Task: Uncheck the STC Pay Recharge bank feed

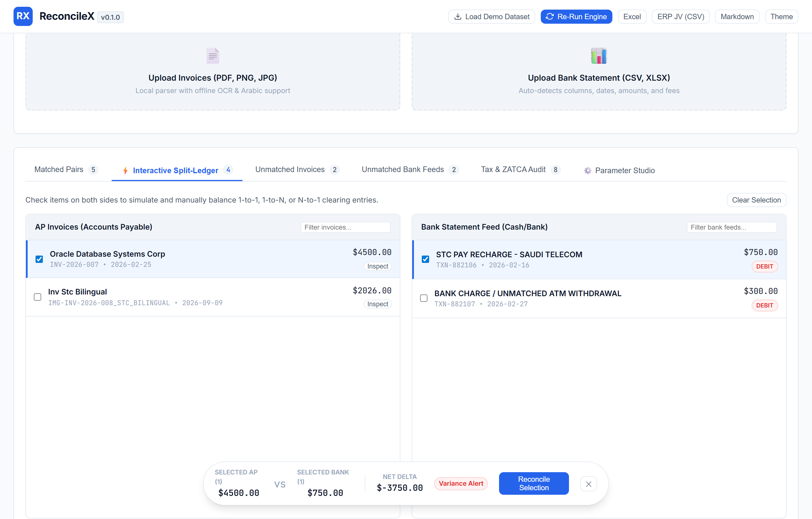Action: pyautogui.click(x=425, y=259)
